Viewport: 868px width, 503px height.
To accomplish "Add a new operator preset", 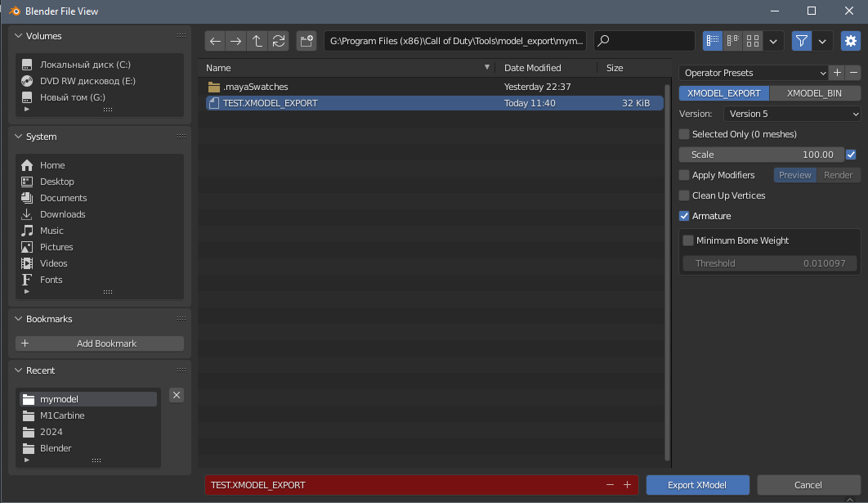I will click(x=838, y=73).
